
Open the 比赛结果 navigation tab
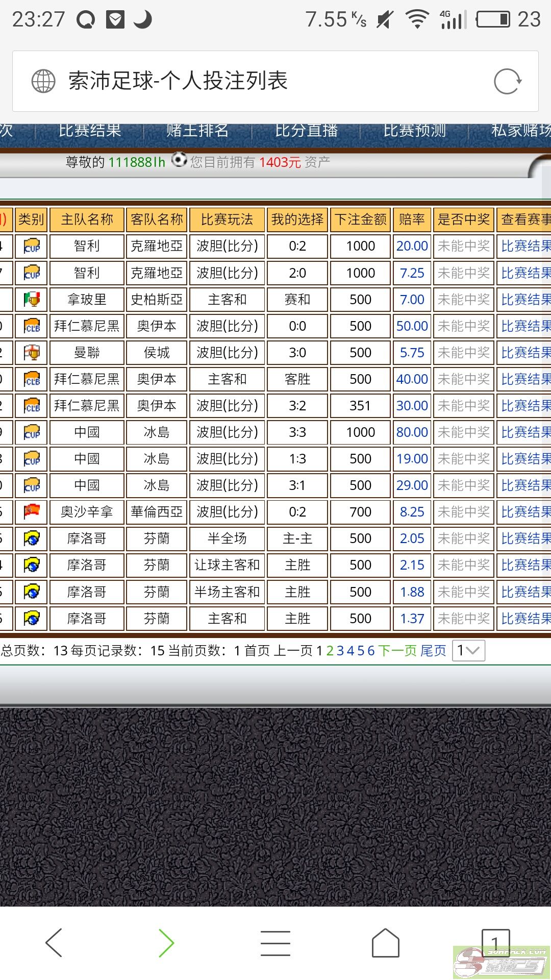[x=90, y=131]
